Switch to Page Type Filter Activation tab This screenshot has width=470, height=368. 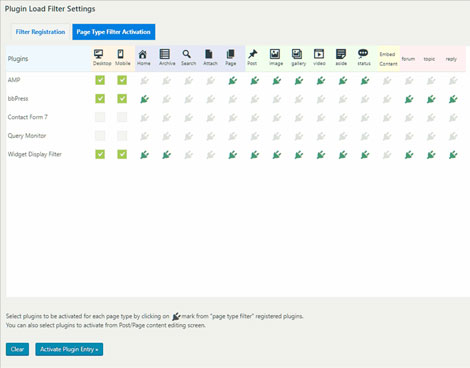(x=114, y=32)
